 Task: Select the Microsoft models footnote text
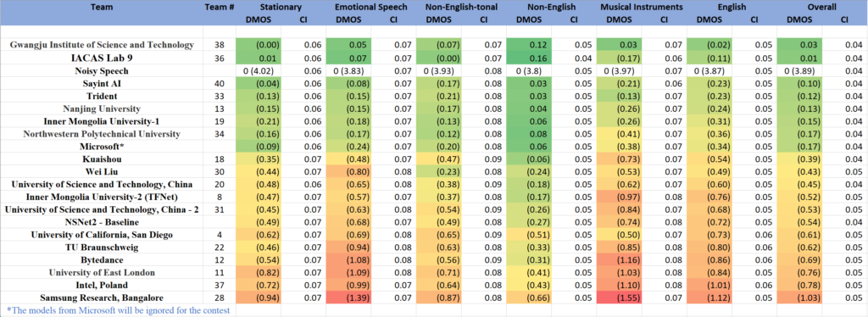click(119, 310)
